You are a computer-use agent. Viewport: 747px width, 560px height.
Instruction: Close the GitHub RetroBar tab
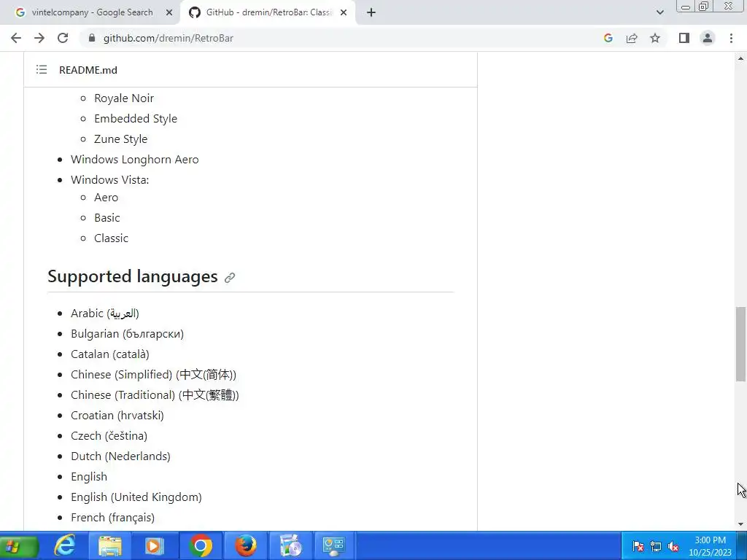344,12
